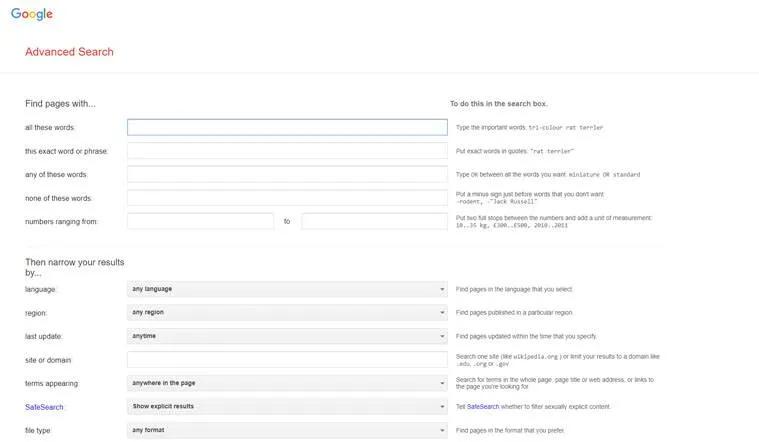
Task: Focus the "all these words" input field
Action: pos(287,127)
